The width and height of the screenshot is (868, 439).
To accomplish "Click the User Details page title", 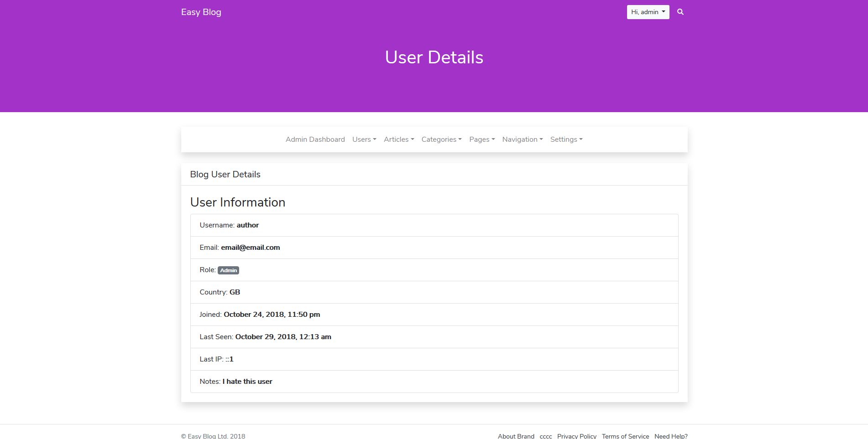I will pos(434,57).
